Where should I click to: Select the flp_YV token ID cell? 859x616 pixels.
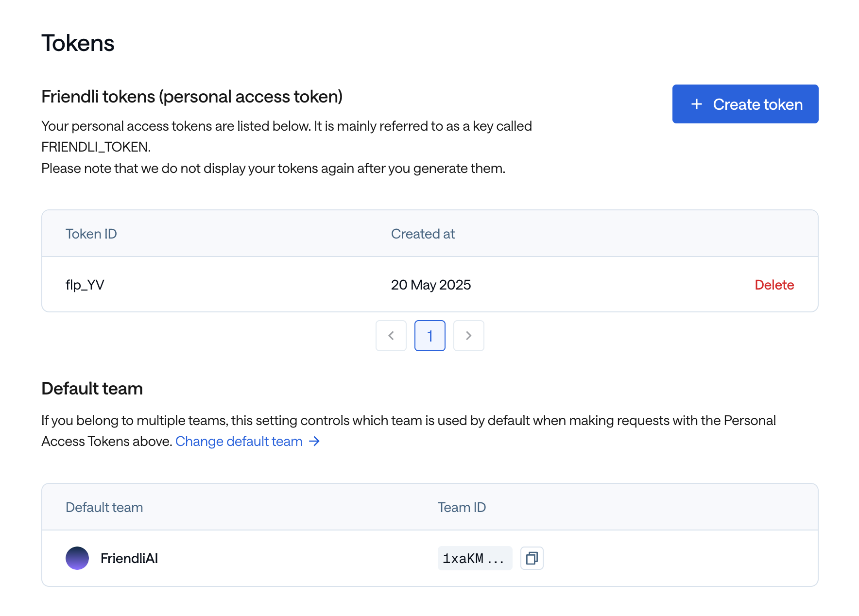click(x=85, y=285)
